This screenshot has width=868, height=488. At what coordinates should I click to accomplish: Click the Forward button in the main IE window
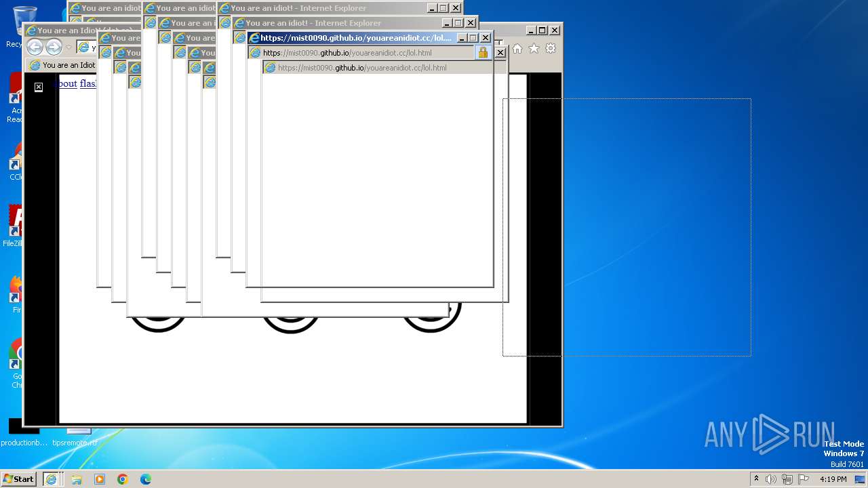pos(54,47)
